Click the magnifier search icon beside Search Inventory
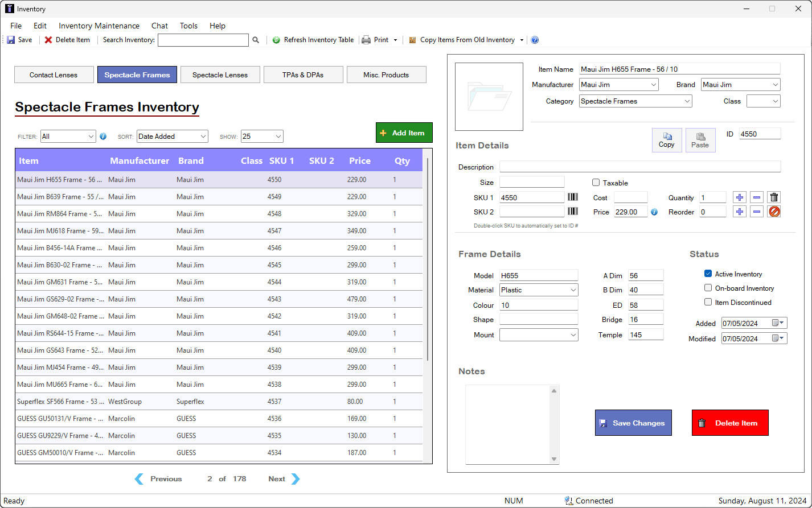Screen dimensions: 812x508 point(256,40)
